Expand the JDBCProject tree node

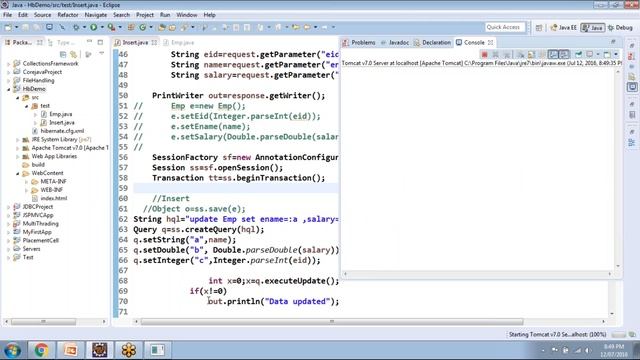click(9, 207)
